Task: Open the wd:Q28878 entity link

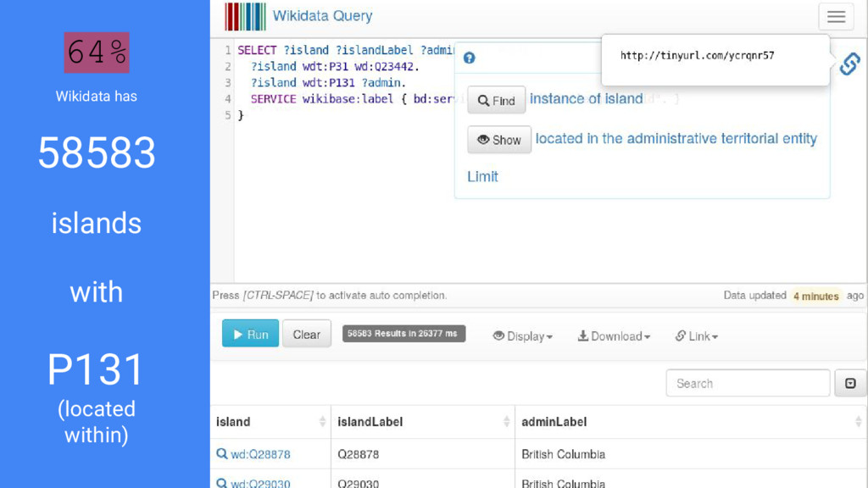Action: pos(260,454)
